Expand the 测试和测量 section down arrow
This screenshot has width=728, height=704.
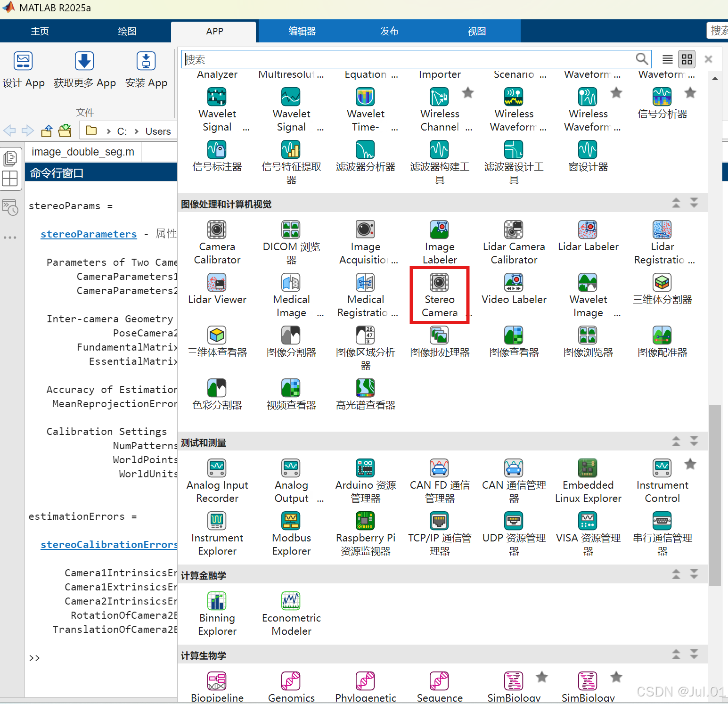[x=694, y=442]
